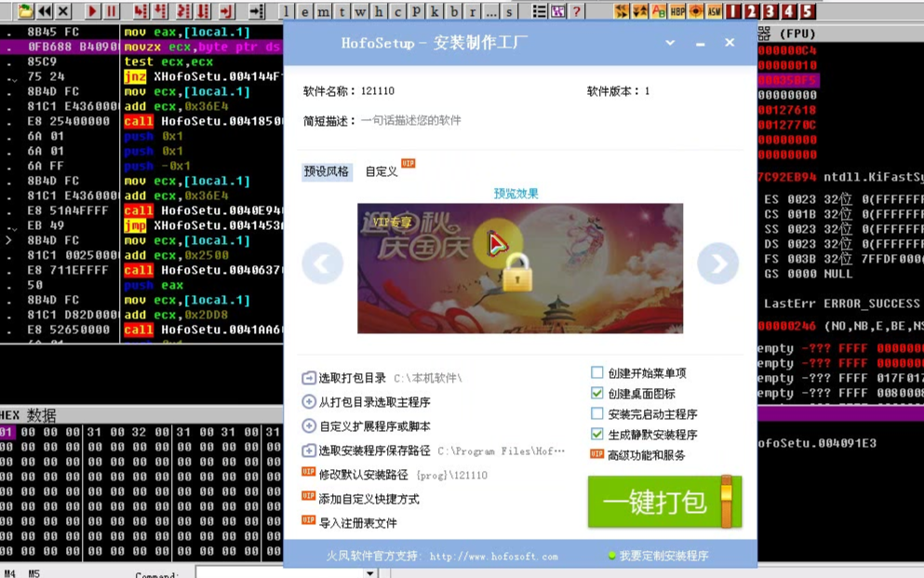This screenshot has width=924, height=578.
Task: Click the green 一键打包 button
Action: click(x=664, y=502)
